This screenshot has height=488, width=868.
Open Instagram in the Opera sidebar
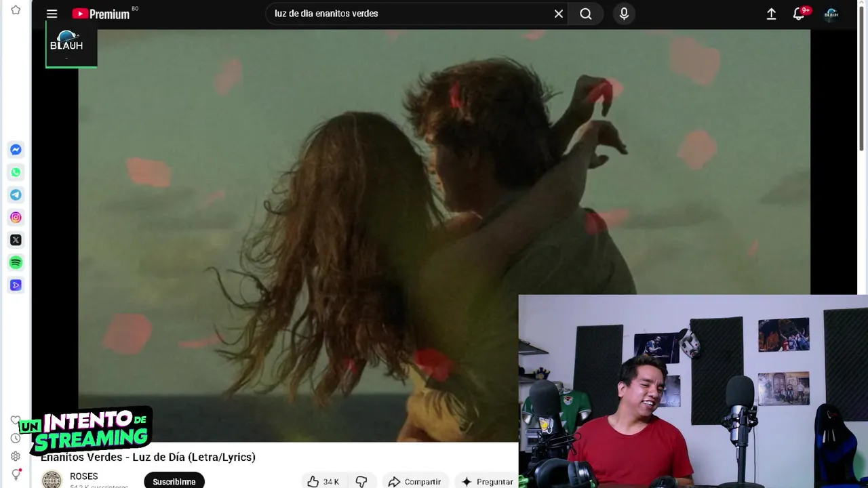click(x=16, y=218)
